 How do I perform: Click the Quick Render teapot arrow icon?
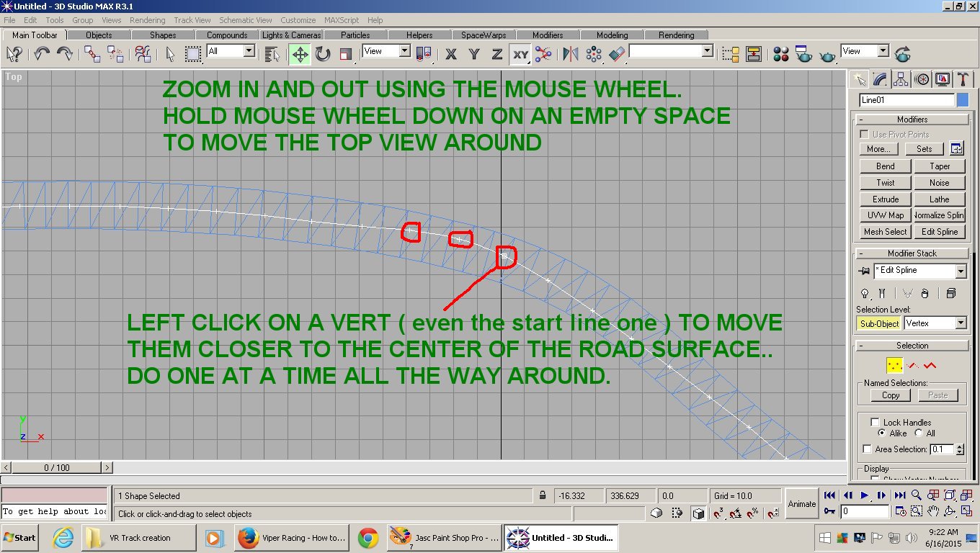(x=902, y=54)
